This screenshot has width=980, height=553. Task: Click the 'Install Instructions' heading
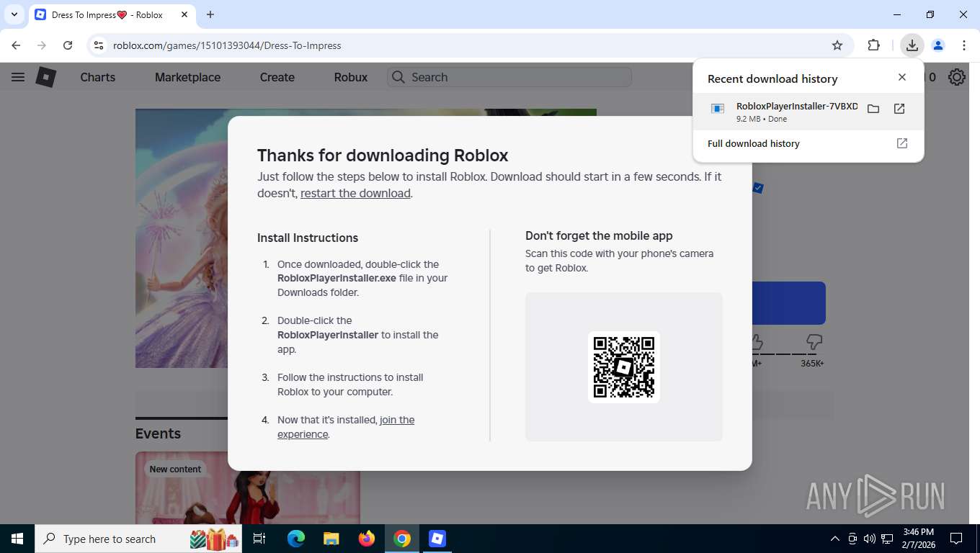tap(308, 238)
